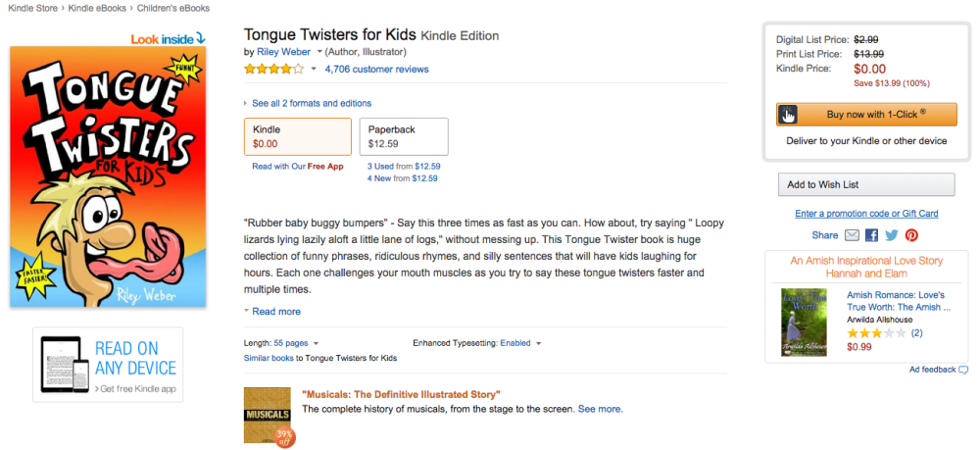Click the Ad feedback speech bubble icon

point(963,370)
